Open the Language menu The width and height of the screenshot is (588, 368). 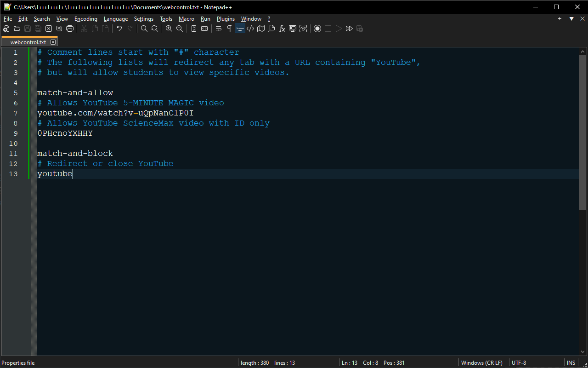pos(116,19)
